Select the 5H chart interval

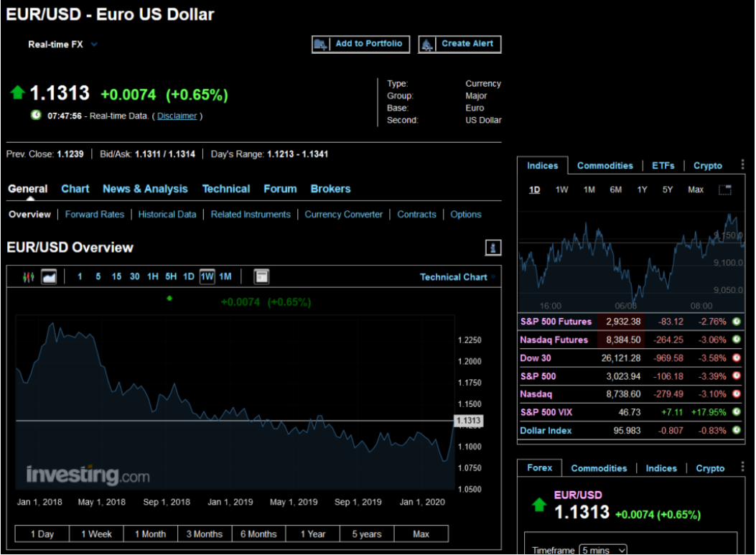coord(171,276)
